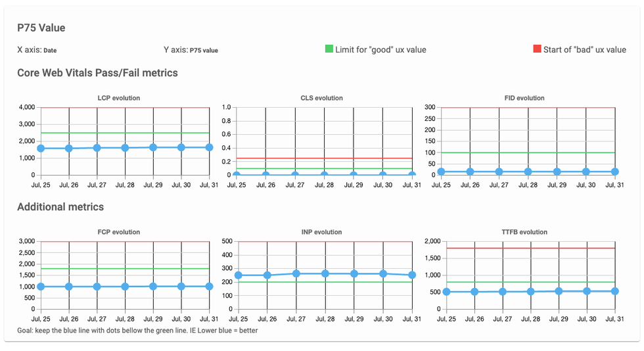Click the TTFB data point on Jul 30
This screenshot has width=644, height=351.
pyautogui.click(x=587, y=291)
